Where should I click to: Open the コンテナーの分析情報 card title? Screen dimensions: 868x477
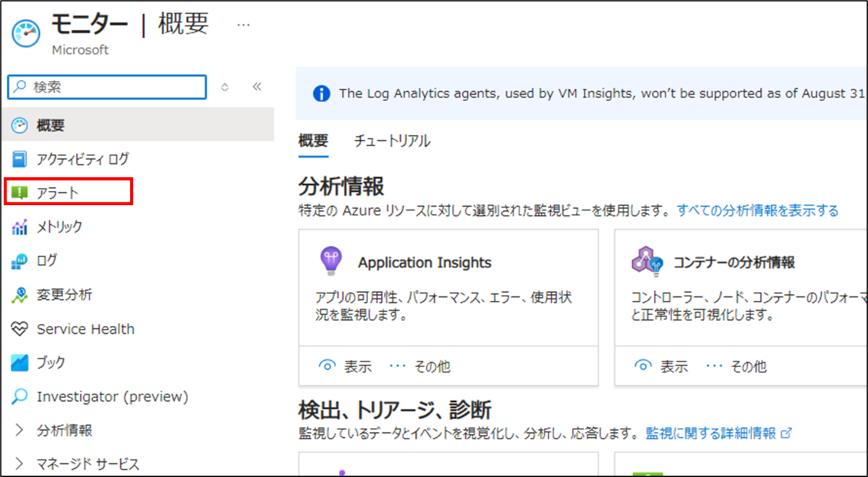(734, 263)
